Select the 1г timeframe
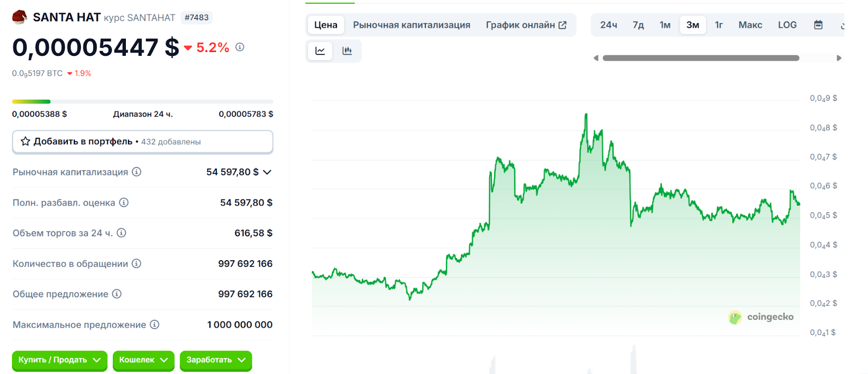This screenshot has height=374, width=868. 719,25
